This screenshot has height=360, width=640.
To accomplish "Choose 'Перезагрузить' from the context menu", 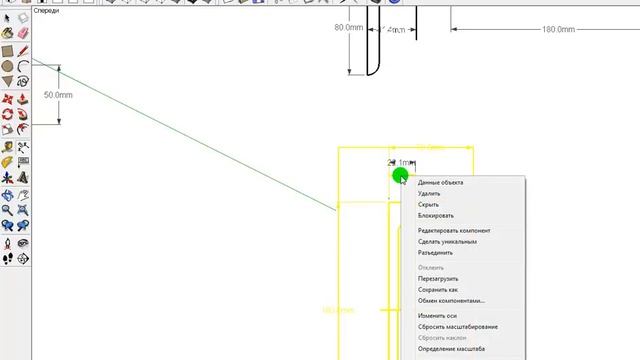I will click(x=438, y=279).
